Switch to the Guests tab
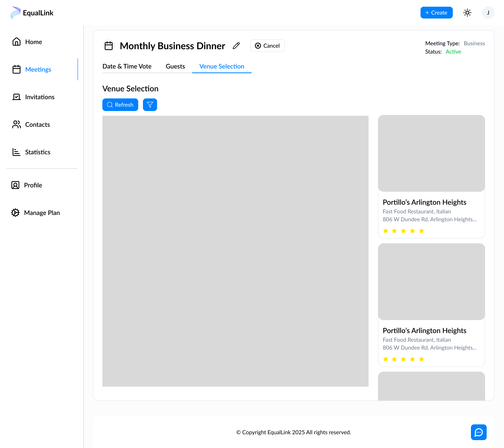 [175, 66]
